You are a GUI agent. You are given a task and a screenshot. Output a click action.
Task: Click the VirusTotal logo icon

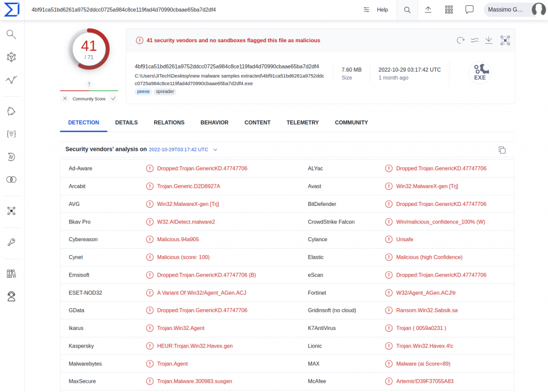pos(12,10)
